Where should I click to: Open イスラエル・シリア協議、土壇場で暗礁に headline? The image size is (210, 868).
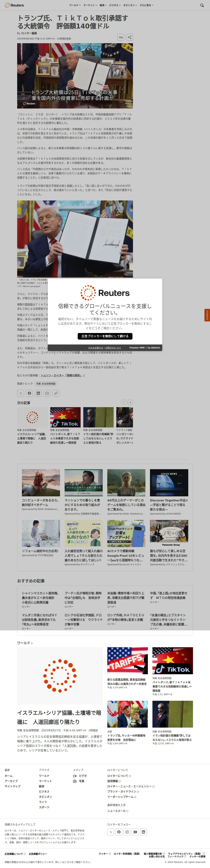click(59, 717)
